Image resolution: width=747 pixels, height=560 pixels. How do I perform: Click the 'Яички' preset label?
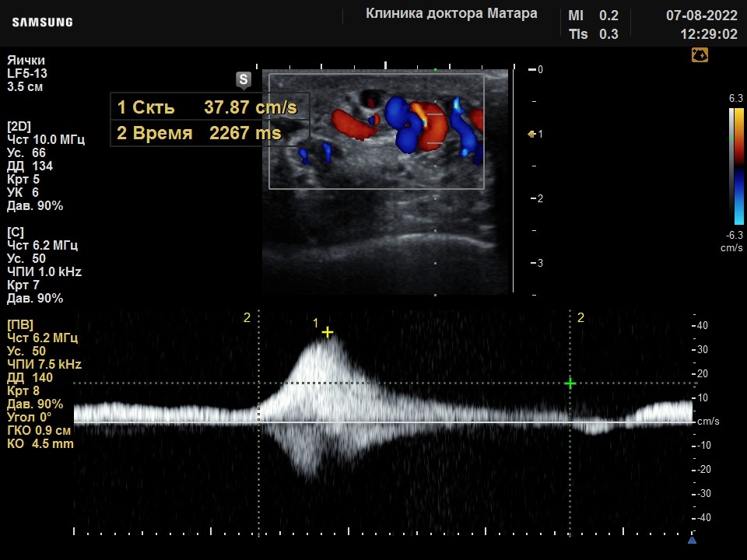[x=26, y=61]
